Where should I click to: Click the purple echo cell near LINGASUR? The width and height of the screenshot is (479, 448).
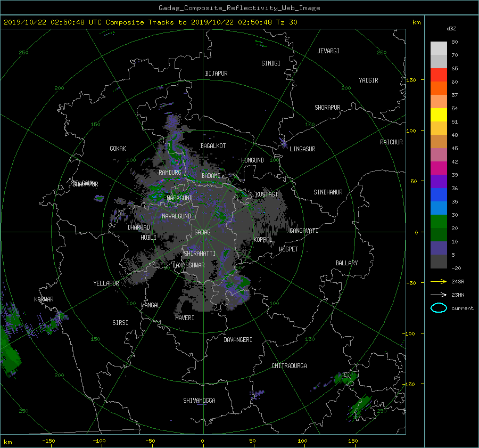(x=283, y=143)
